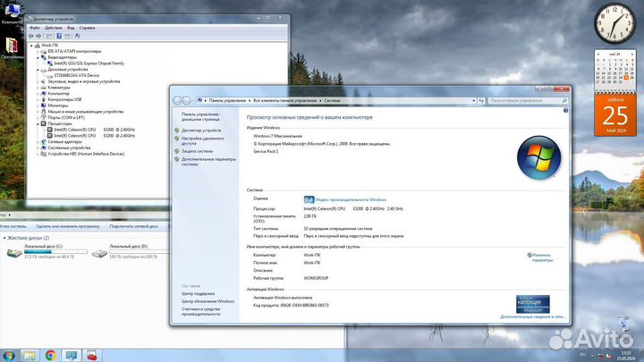Click the Порты (COM и LPT) icon

[x=44, y=118]
